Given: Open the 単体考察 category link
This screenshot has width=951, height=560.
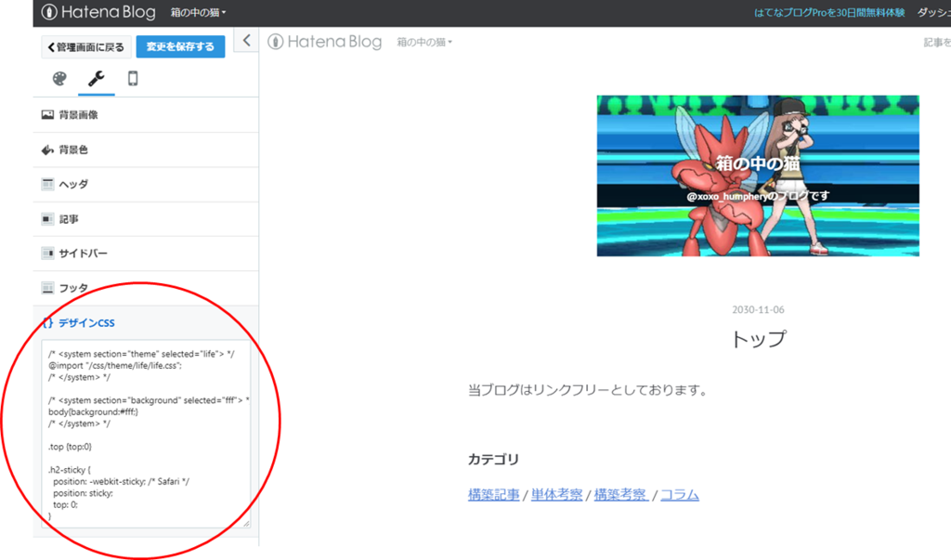Looking at the screenshot, I should pos(557,495).
